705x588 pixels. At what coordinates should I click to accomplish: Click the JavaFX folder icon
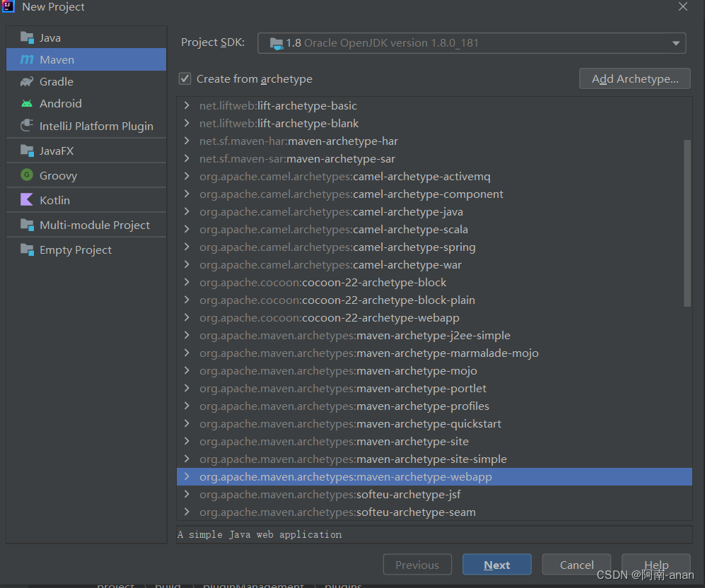point(27,151)
